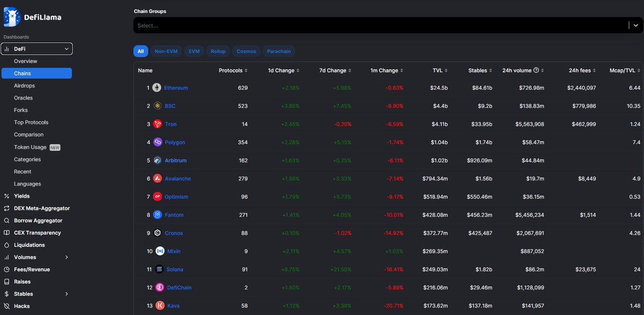The image size is (644, 315).
Task: Sort table by Stables column
Action: [481, 70]
